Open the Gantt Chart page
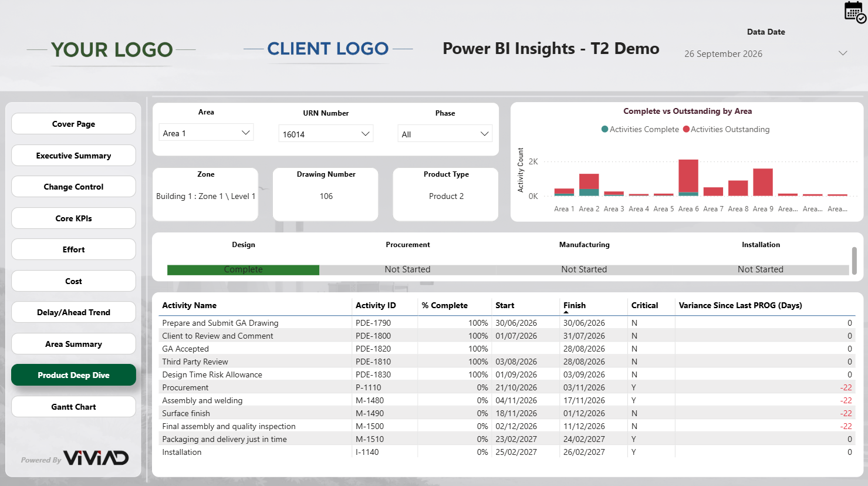 click(x=73, y=407)
